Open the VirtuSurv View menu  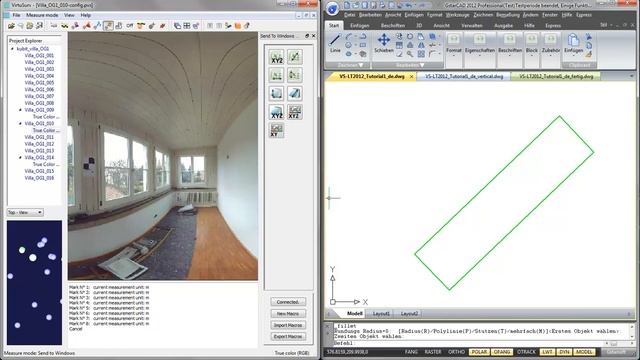(69, 15)
